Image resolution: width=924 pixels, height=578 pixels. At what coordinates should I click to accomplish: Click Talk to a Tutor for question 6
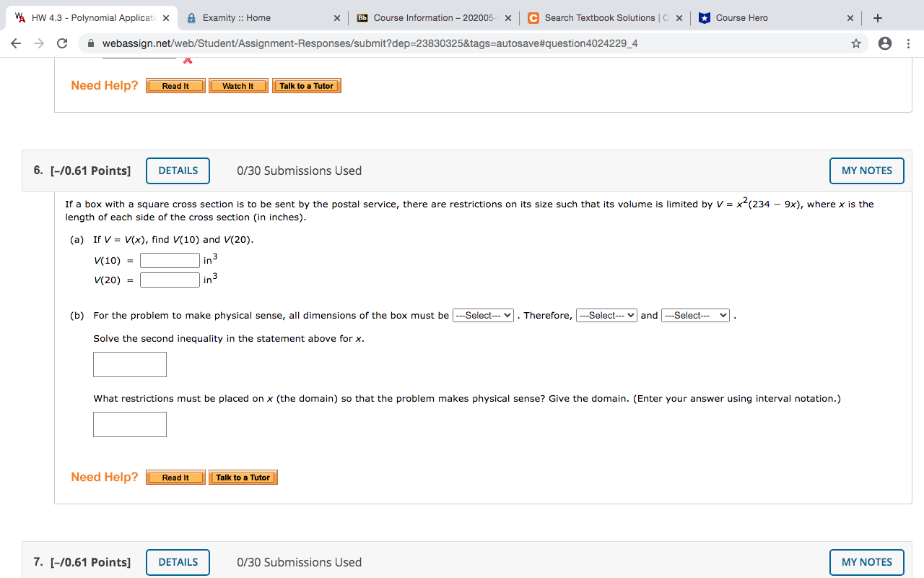(243, 478)
